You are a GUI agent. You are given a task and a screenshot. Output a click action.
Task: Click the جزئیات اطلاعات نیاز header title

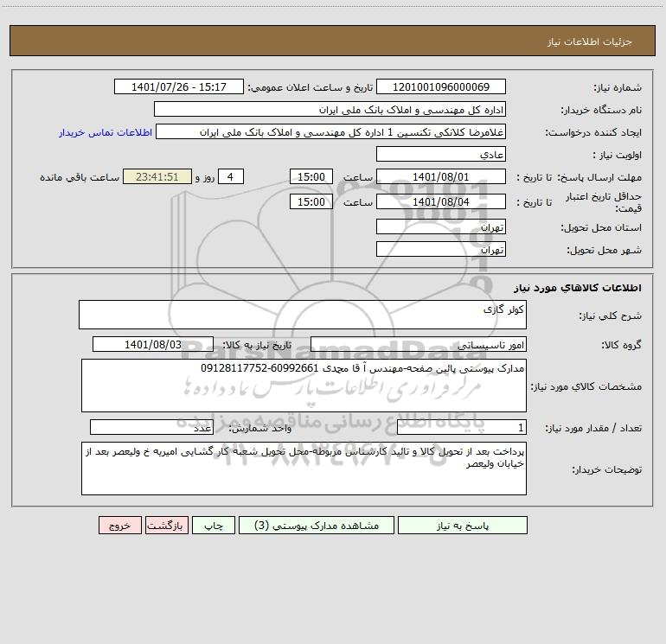(589, 41)
